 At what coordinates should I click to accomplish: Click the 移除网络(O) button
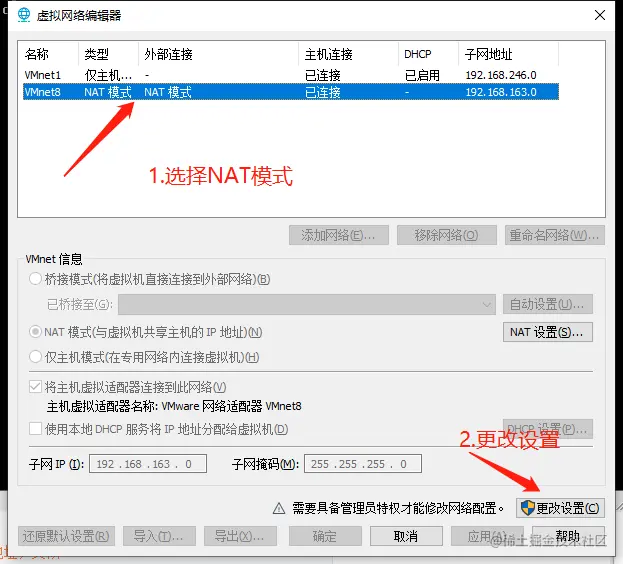pos(447,235)
